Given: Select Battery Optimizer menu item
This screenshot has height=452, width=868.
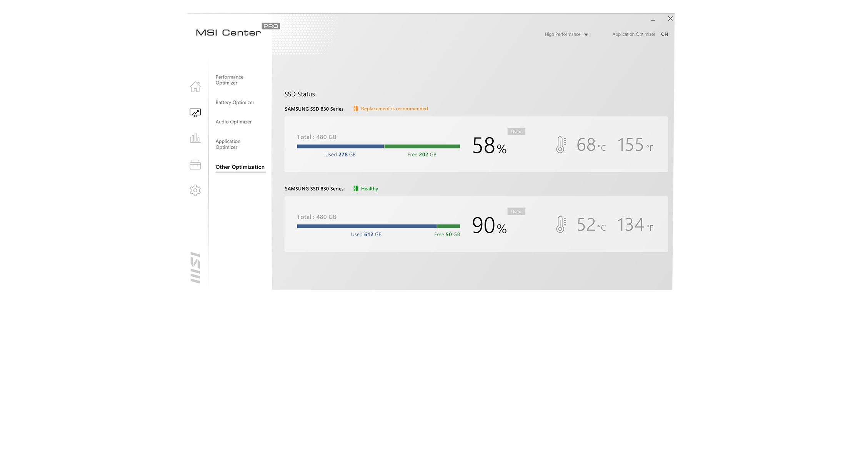Looking at the screenshot, I should [x=235, y=103].
